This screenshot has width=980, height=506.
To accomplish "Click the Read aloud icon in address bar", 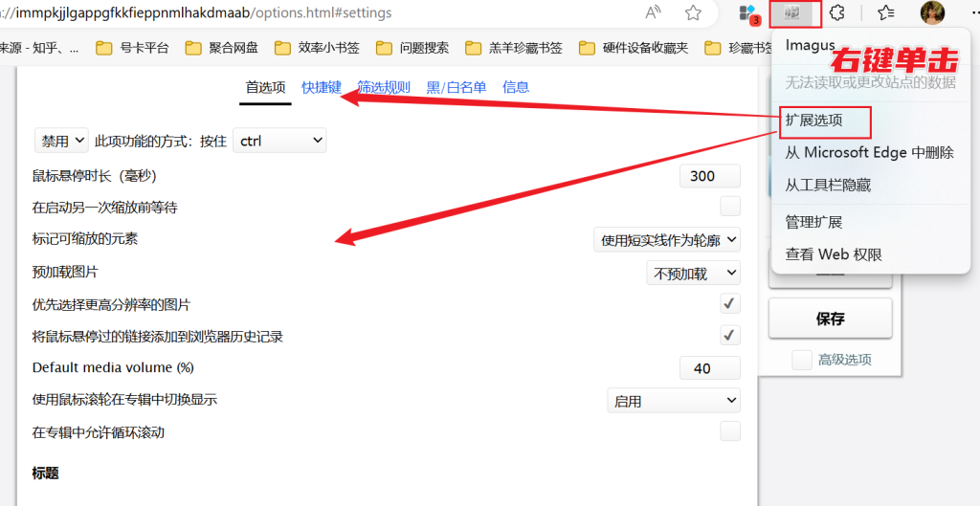I will coord(653,13).
